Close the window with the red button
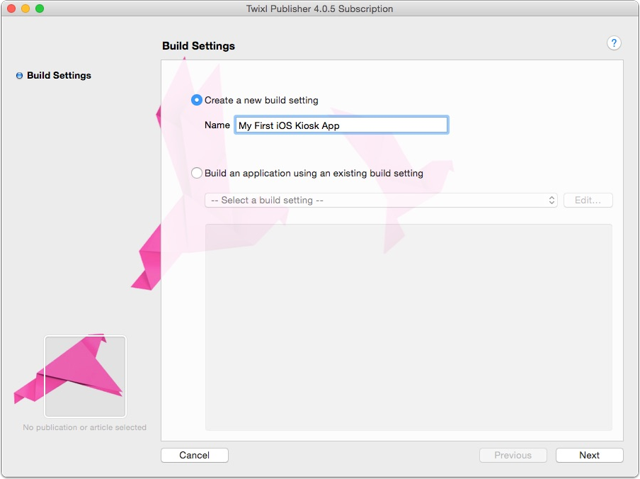The height and width of the screenshot is (479, 640). tap(11, 9)
